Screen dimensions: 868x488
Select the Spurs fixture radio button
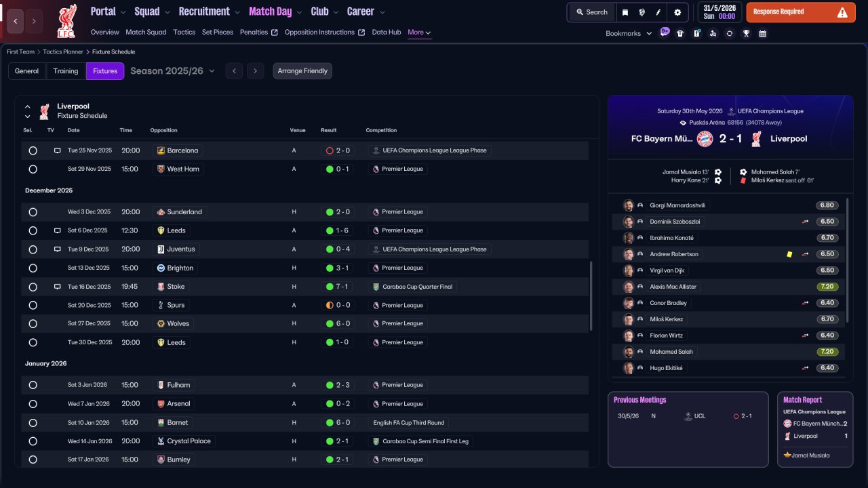point(33,306)
